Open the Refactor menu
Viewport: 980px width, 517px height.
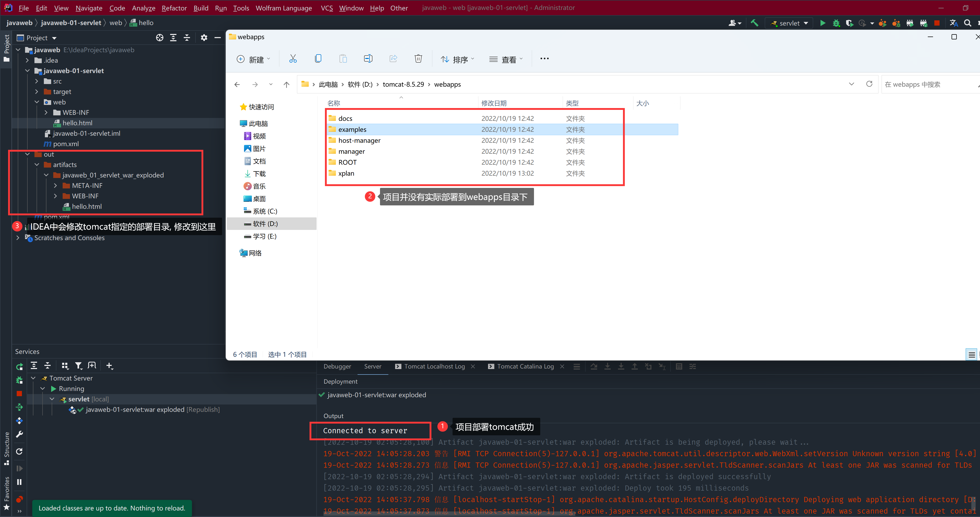[174, 8]
